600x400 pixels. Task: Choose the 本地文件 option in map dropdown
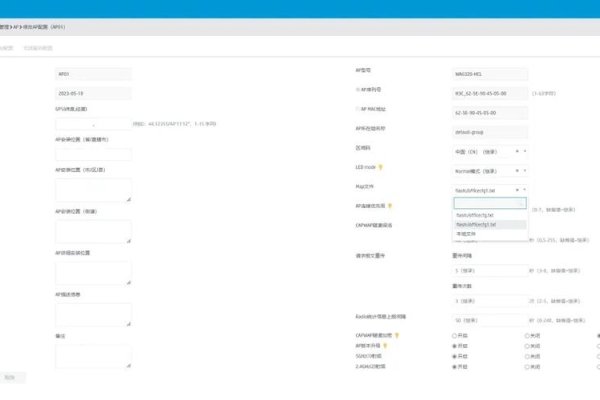point(490,233)
